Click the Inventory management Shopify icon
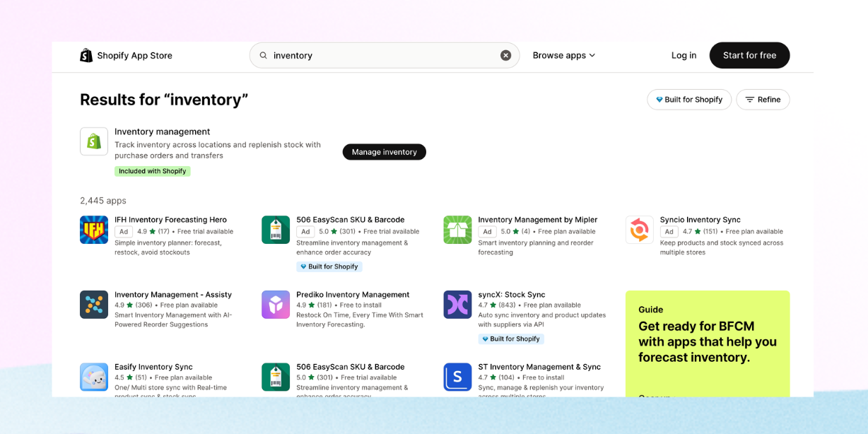The height and width of the screenshot is (434, 868). coord(94,141)
